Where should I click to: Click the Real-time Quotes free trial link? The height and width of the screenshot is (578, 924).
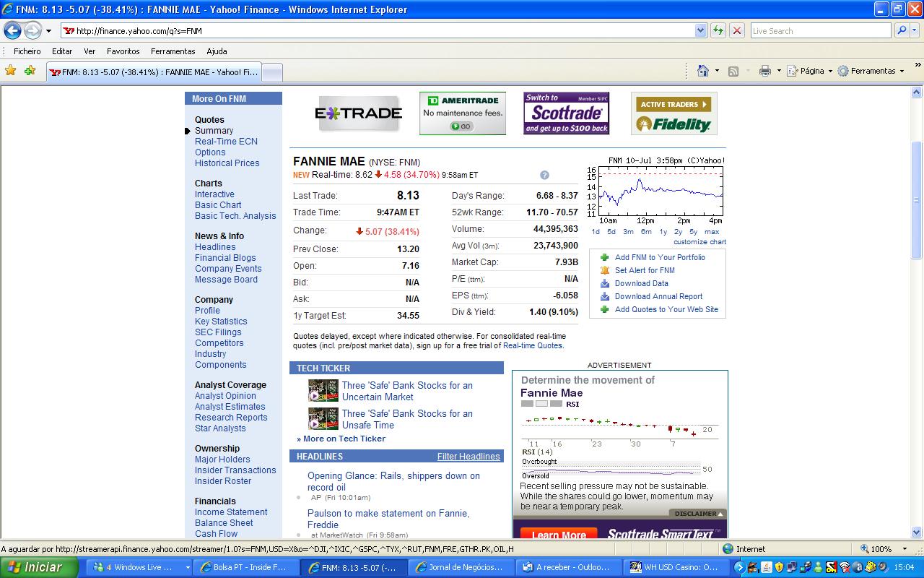(533, 345)
